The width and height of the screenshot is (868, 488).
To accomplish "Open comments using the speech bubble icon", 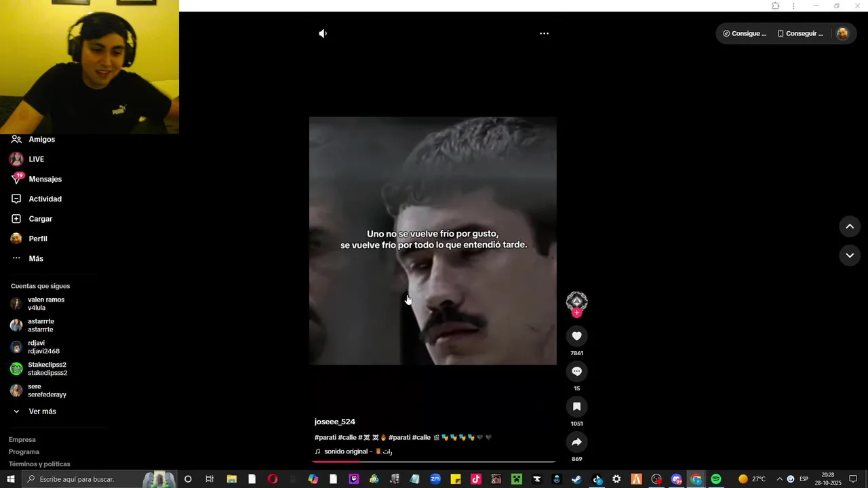I will tap(576, 371).
